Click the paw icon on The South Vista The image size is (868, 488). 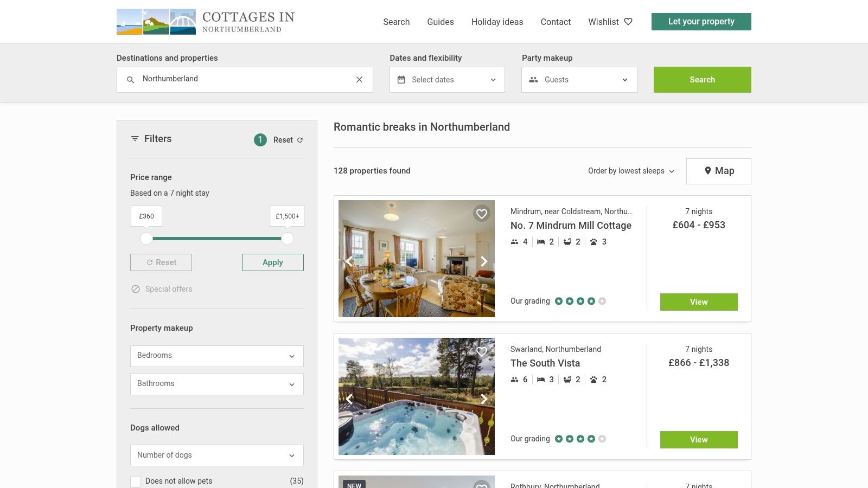pos(593,380)
